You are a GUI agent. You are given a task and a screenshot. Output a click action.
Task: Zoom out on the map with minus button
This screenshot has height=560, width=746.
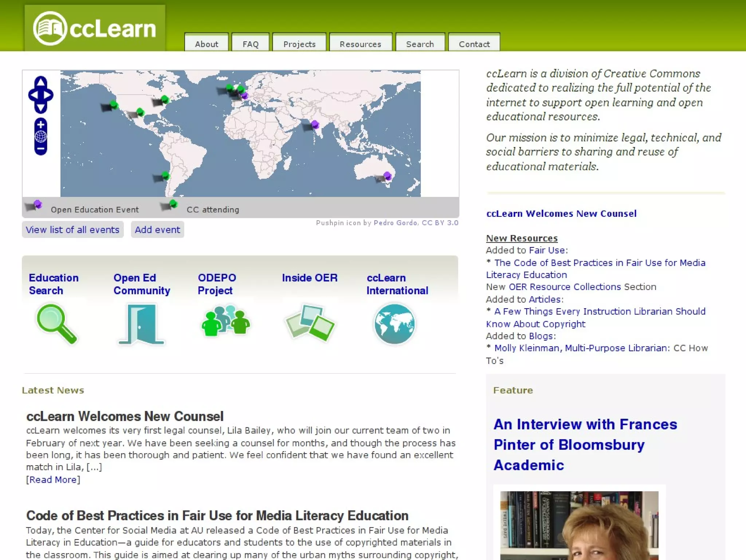point(41,149)
